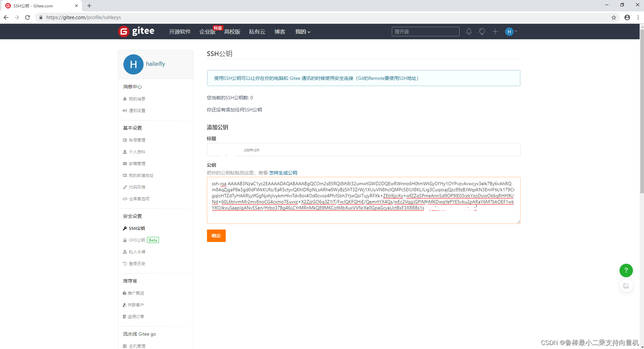The height and width of the screenshot is (349, 644).
Task: Open 个人资料 settings
Action: pos(134,152)
